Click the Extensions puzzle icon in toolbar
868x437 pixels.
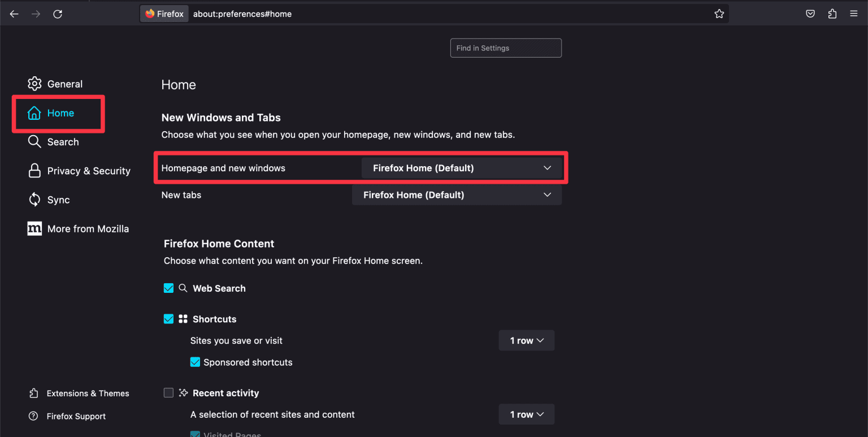coord(832,14)
